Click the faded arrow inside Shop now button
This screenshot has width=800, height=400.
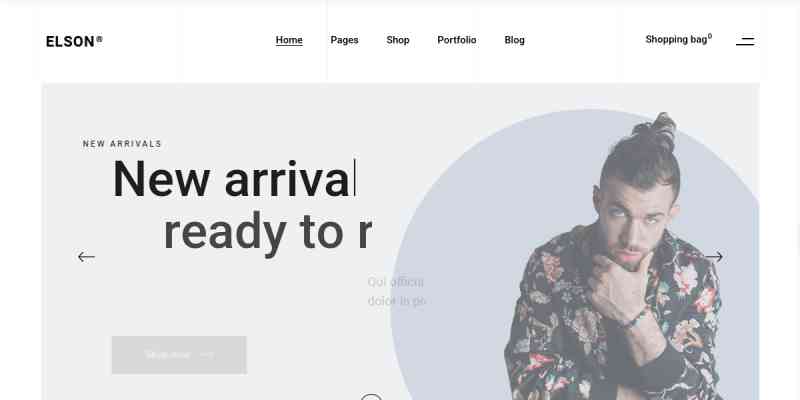tap(206, 355)
